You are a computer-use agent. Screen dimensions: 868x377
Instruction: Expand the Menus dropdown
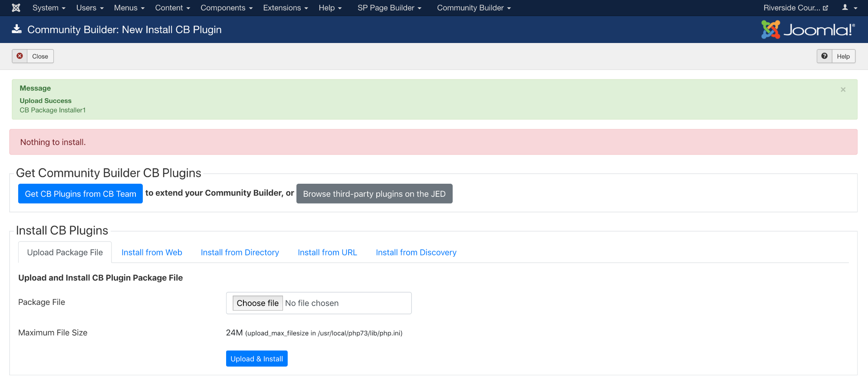tap(129, 8)
